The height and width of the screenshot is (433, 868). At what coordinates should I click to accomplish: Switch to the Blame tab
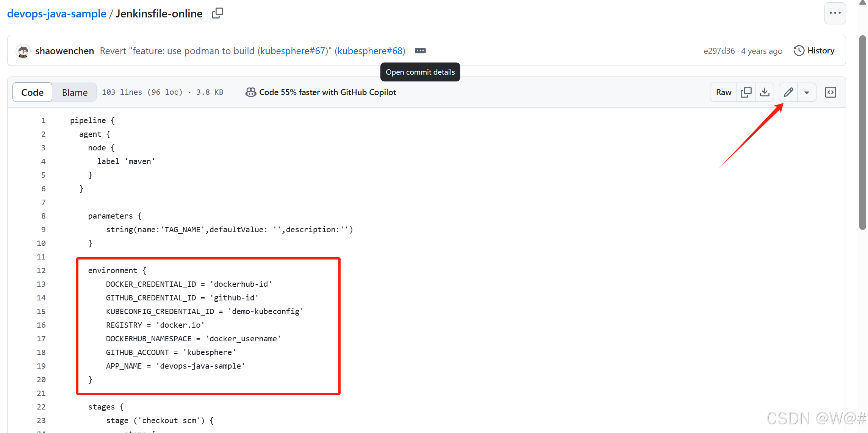click(75, 92)
